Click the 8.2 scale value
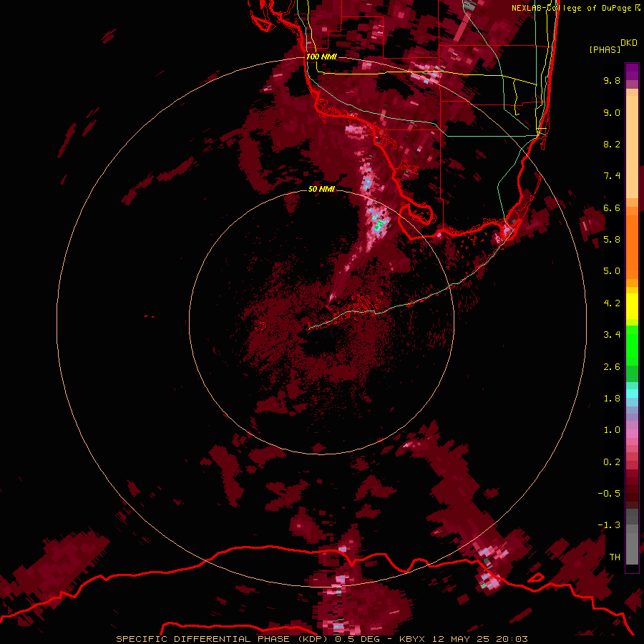This screenshot has width=644, height=644. pyautogui.click(x=612, y=144)
